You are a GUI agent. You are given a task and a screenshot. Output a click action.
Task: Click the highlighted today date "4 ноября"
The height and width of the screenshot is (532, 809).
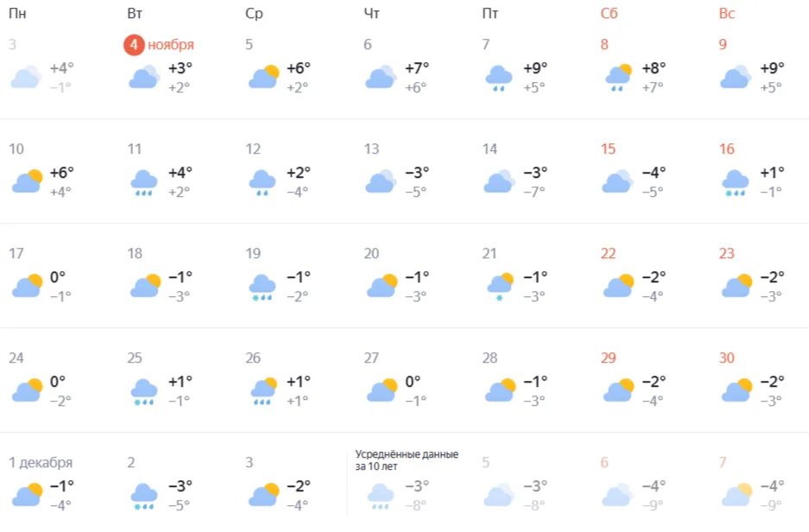[160, 45]
